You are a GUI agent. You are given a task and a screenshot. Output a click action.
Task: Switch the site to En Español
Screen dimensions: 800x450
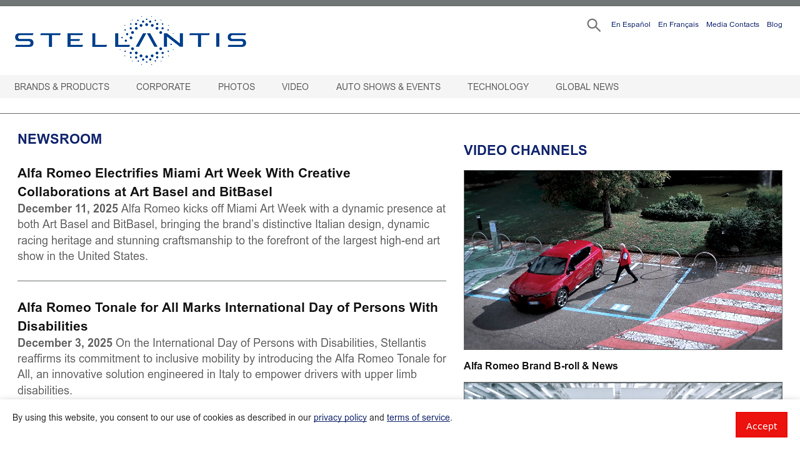pyautogui.click(x=631, y=24)
